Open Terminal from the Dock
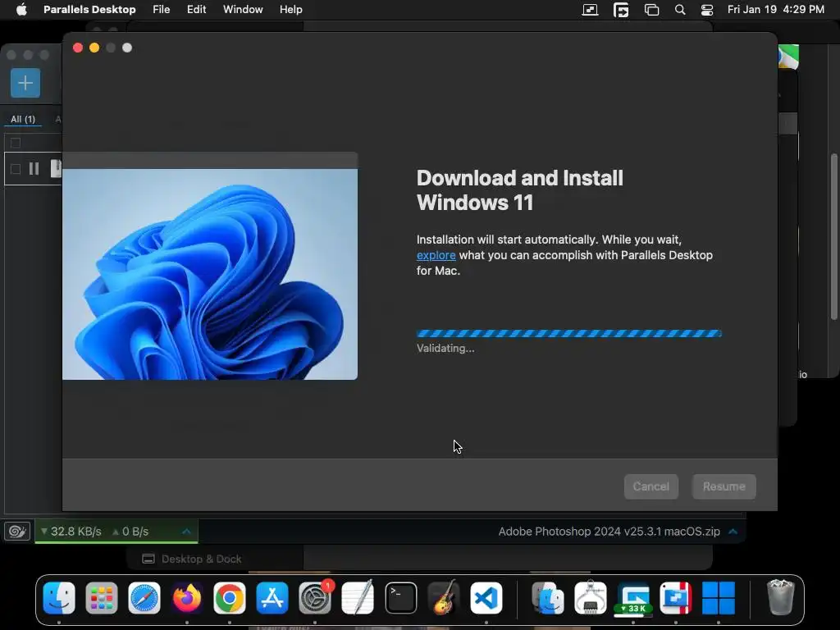The image size is (840, 630). (400, 597)
